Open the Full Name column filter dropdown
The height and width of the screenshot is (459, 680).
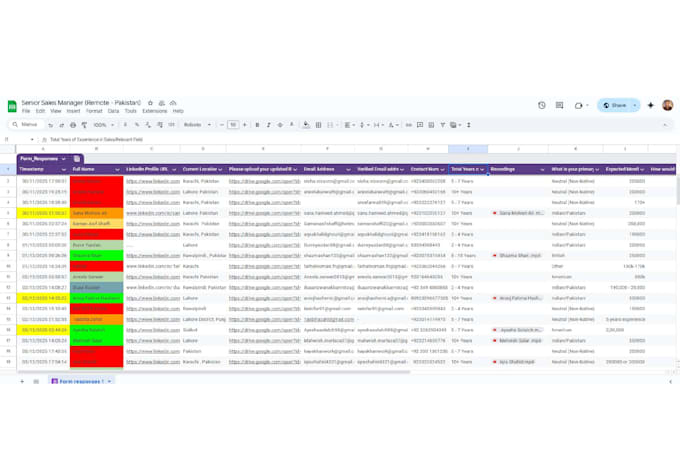click(x=117, y=169)
